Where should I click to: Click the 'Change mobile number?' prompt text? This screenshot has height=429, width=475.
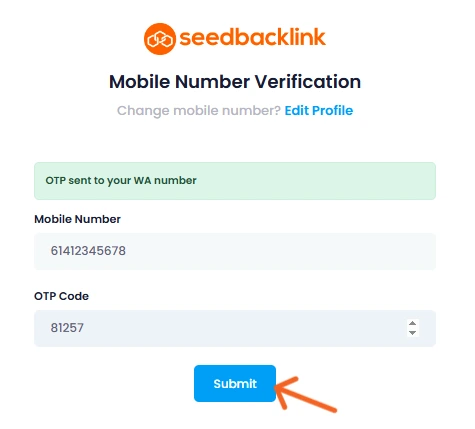coord(199,111)
